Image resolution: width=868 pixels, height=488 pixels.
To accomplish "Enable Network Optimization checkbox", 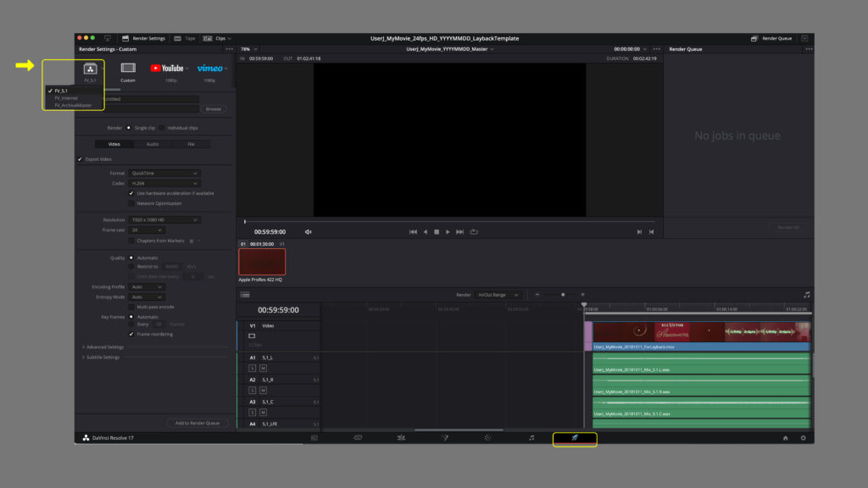I will [131, 203].
